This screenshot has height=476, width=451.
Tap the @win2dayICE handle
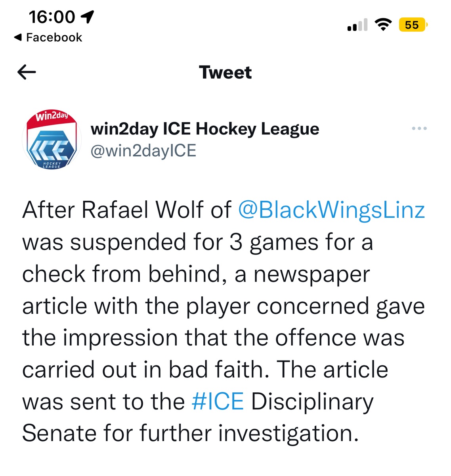click(x=143, y=151)
